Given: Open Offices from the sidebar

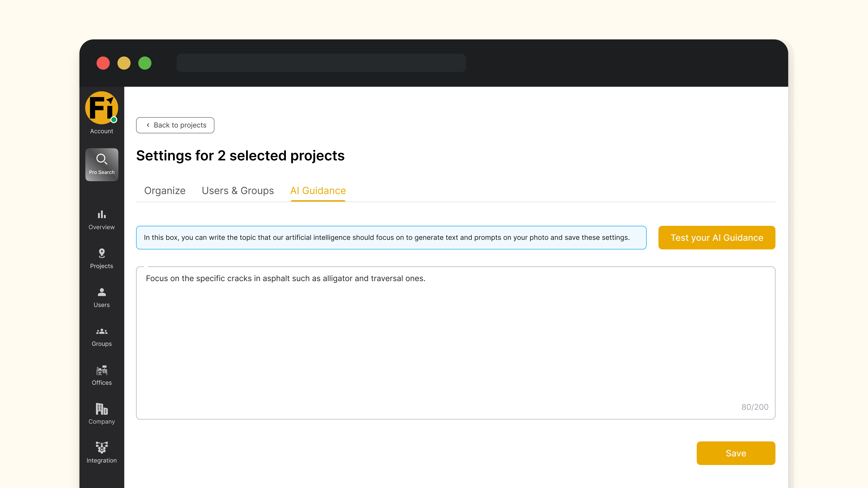Looking at the screenshot, I should 101,375.
